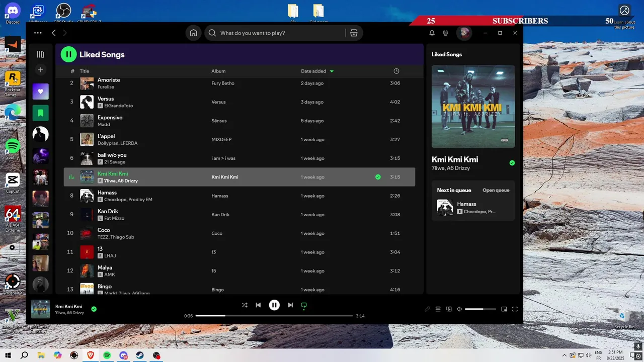This screenshot has width=644, height=362.
Task: Open Recycle Bin on desktop
Action: [x=624, y=319]
